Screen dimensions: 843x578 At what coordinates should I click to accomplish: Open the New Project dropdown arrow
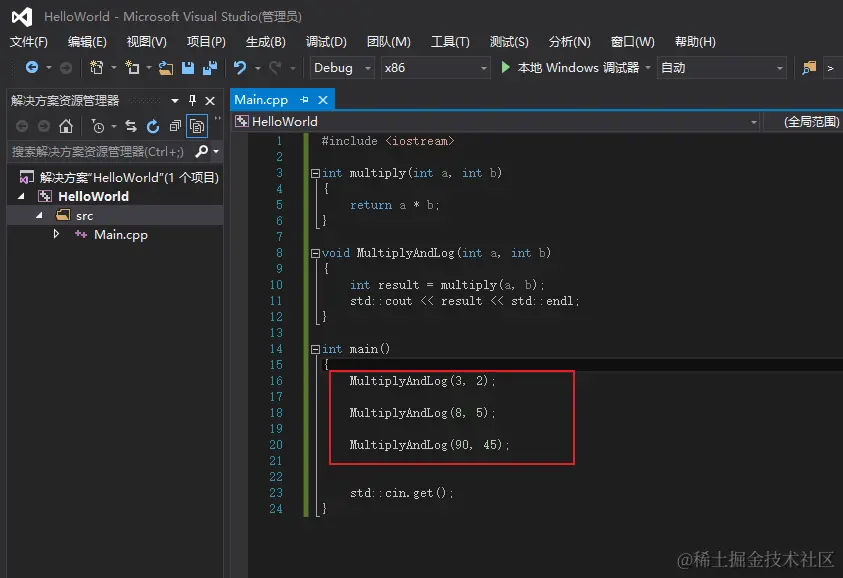pos(113,68)
